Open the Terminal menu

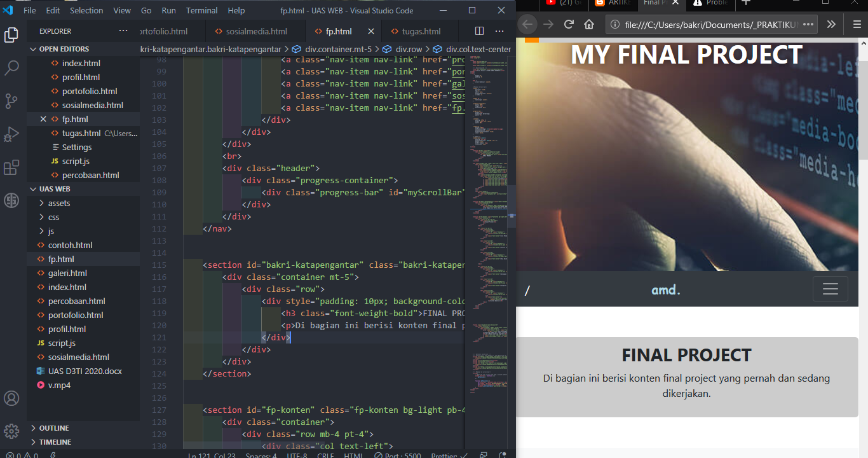tap(201, 10)
